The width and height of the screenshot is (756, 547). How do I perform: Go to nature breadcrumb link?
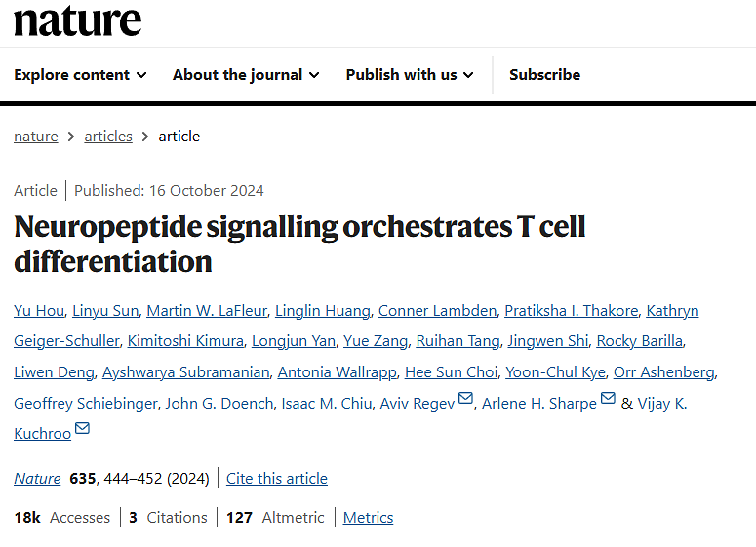(x=36, y=137)
